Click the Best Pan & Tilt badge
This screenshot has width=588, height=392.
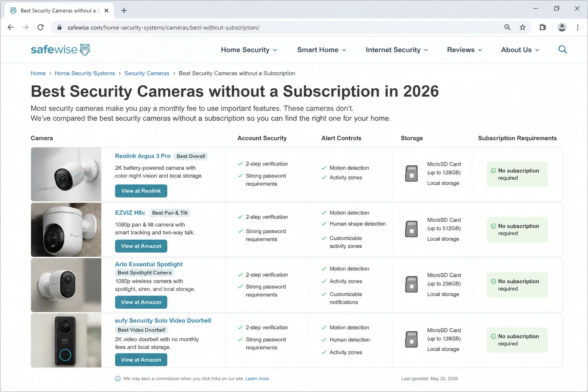coord(170,213)
